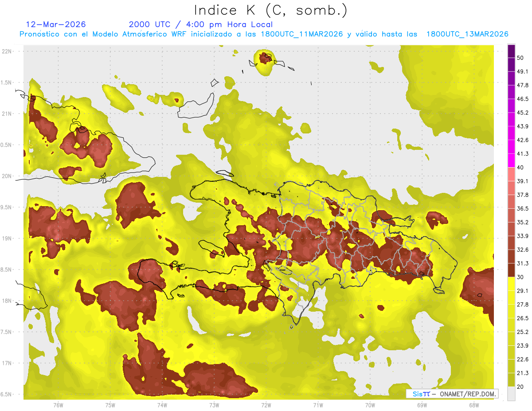Viewport: 532px width, 411px height.
Task: Click the '33.9' colorbar value
Action: point(523,236)
